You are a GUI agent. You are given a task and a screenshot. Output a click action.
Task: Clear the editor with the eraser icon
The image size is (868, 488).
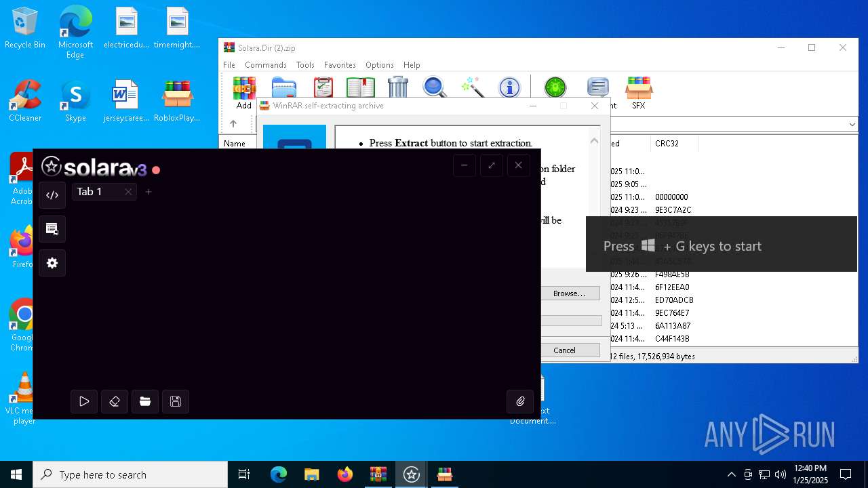tap(115, 401)
